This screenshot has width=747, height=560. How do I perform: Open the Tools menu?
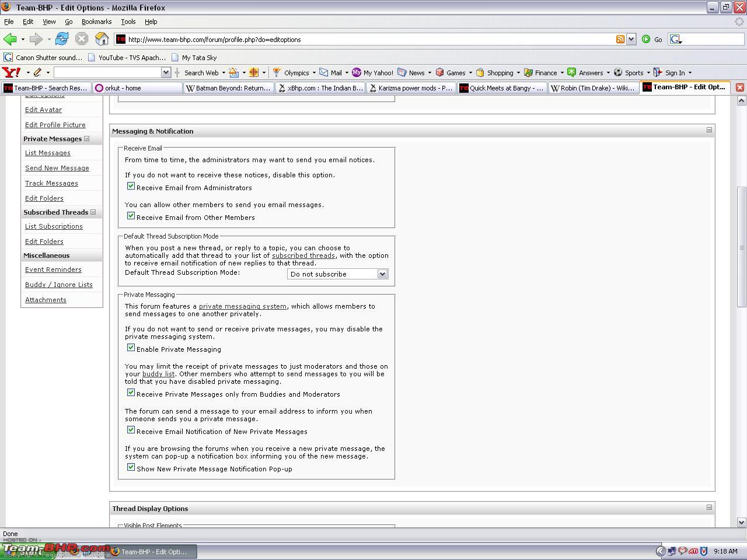click(128, 22)
